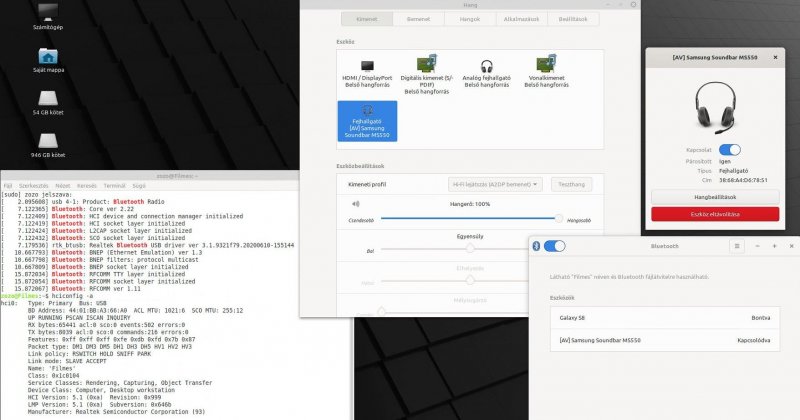The height and width of the screenshot is (420, 800).
Task: Click the Hangbeállítások button
Action: pyautogui.click(x=715, y=197)
